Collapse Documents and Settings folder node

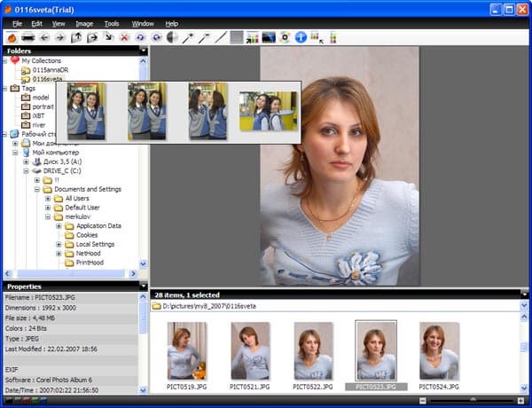(37, 190)
